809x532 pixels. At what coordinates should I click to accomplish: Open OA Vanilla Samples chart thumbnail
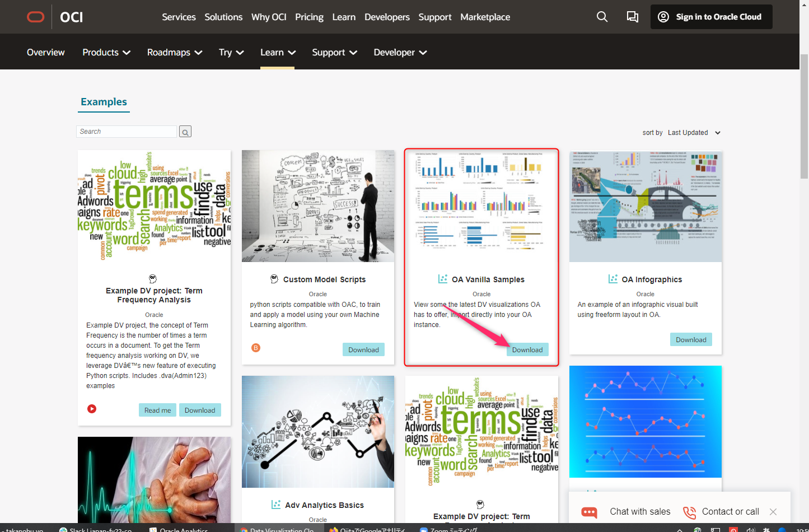click(481, 206)
